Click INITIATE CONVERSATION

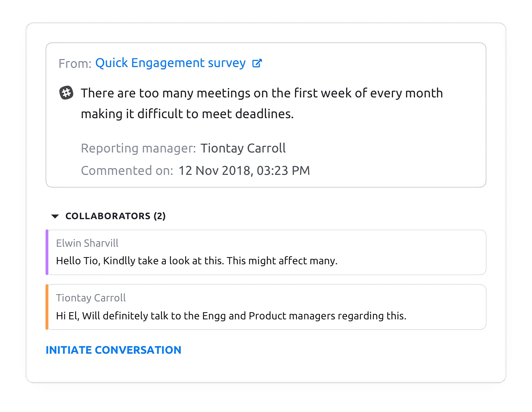coord(113,350)
